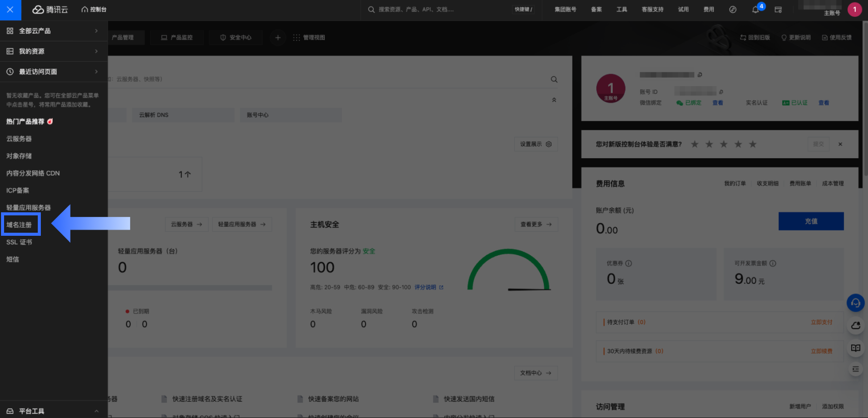
Task: Close the side menu with the X icon
Action: click(x=10, y=10)
